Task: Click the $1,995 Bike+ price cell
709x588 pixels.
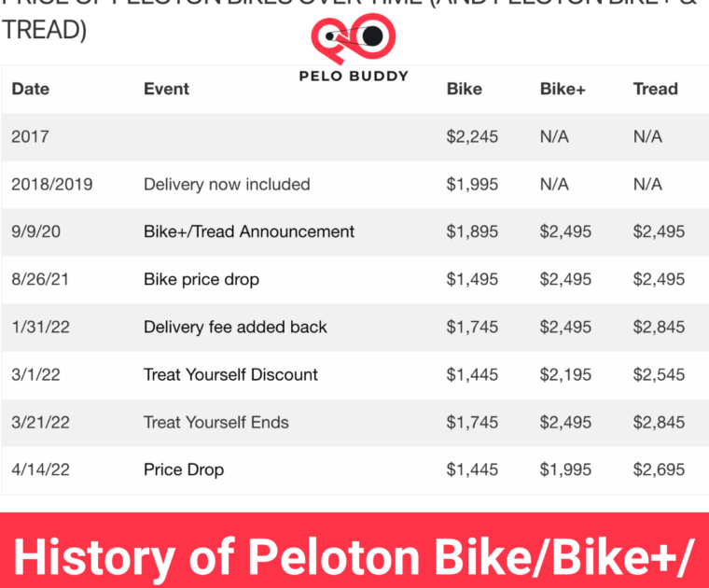Action: pos(565,470)
